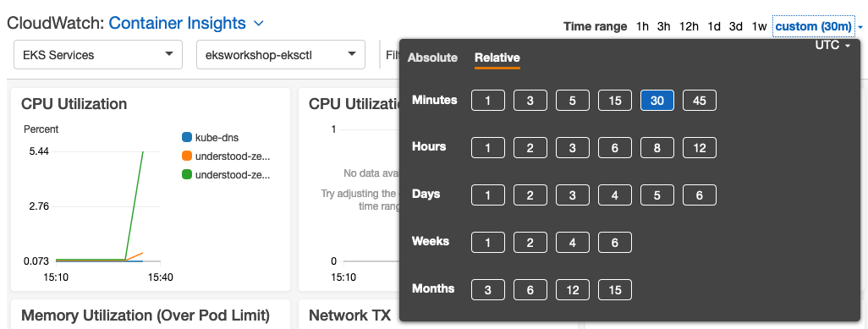Open the eksworkshop-eksctl cluster dropdown
Image resolution: width=868 pixels, height=329 pixels.
click(x=281, y=54)
